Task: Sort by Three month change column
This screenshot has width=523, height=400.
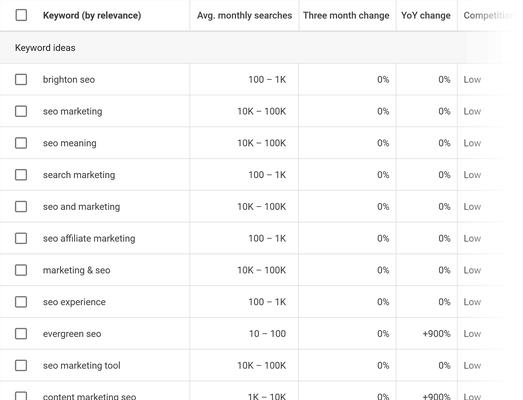Action: [346, 15]
